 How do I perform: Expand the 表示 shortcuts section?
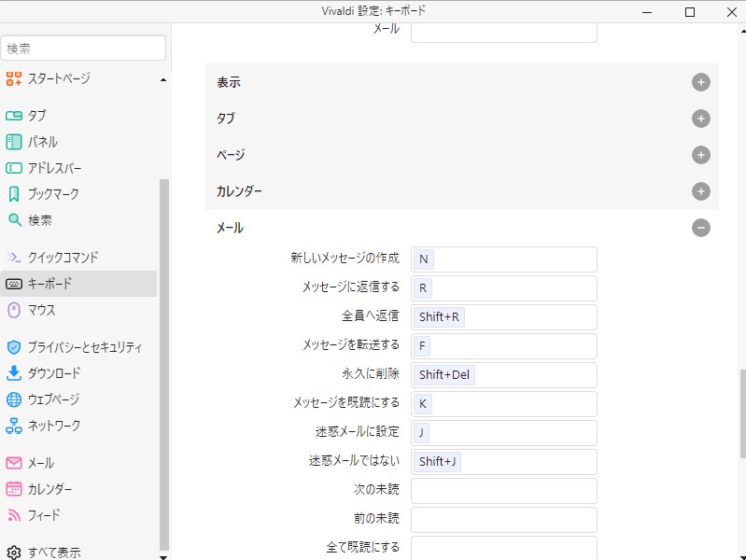pyautogui.click(x=701, y=82)
